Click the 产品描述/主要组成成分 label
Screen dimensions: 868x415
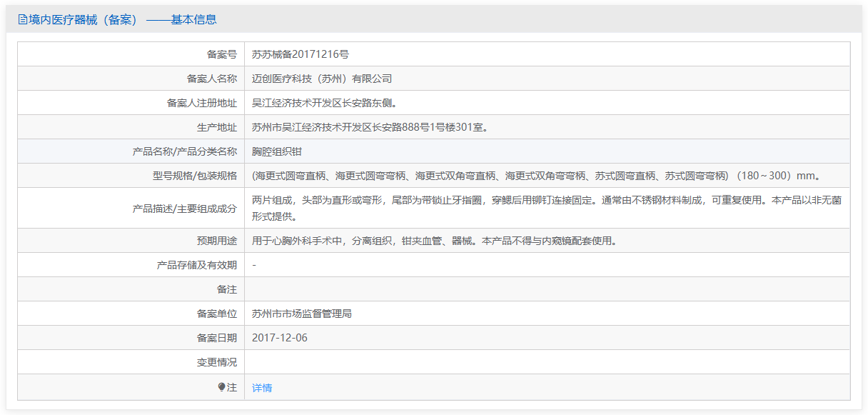click(185, 209)
